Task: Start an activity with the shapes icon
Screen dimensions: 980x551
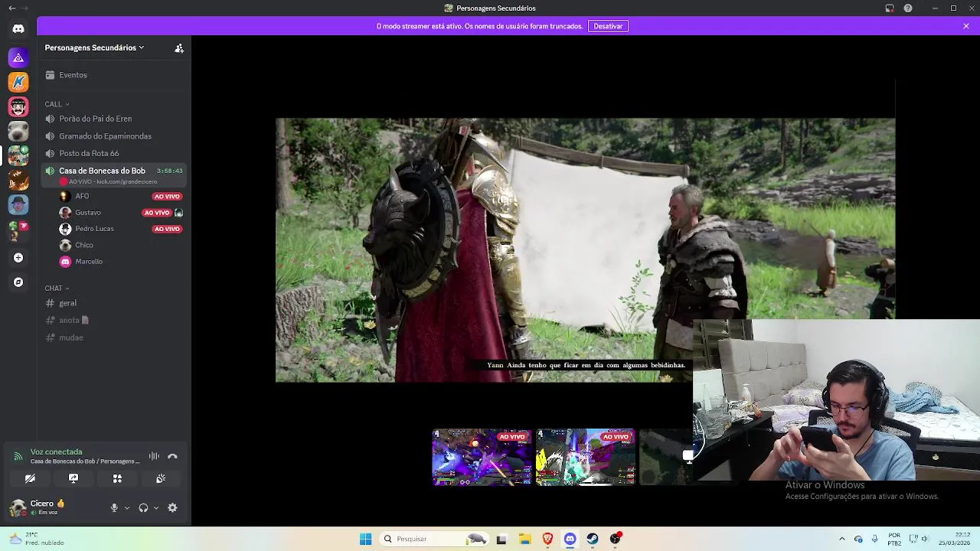Action: [x=117, y=478]
